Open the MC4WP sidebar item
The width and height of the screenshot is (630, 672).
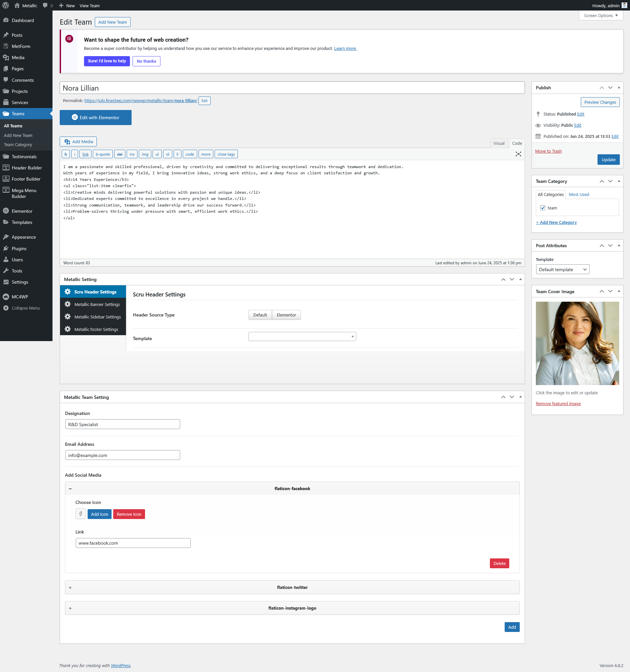[x=20, y=297]
